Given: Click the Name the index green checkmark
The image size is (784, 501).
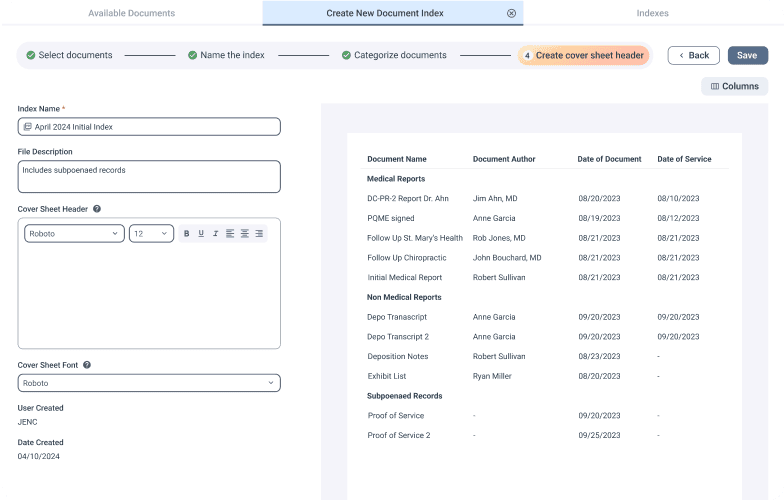Looking at the screenshot, I should (192, 55).
